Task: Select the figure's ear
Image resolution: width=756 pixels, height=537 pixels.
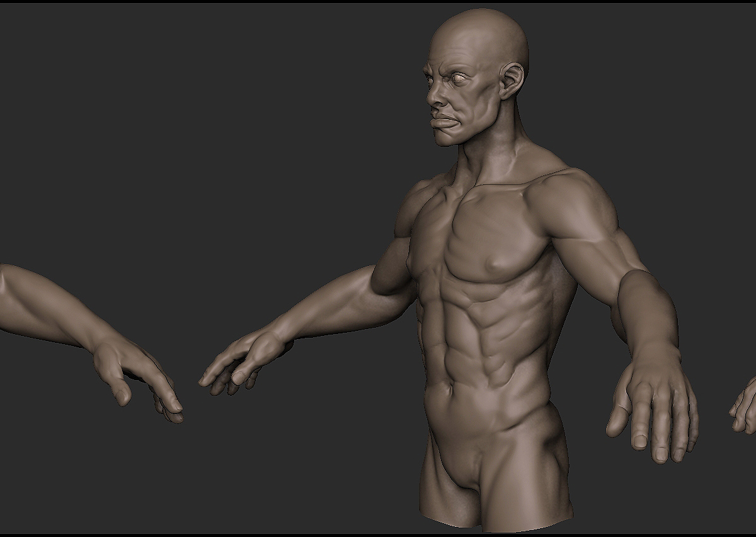Action: [x=512, y=82]
